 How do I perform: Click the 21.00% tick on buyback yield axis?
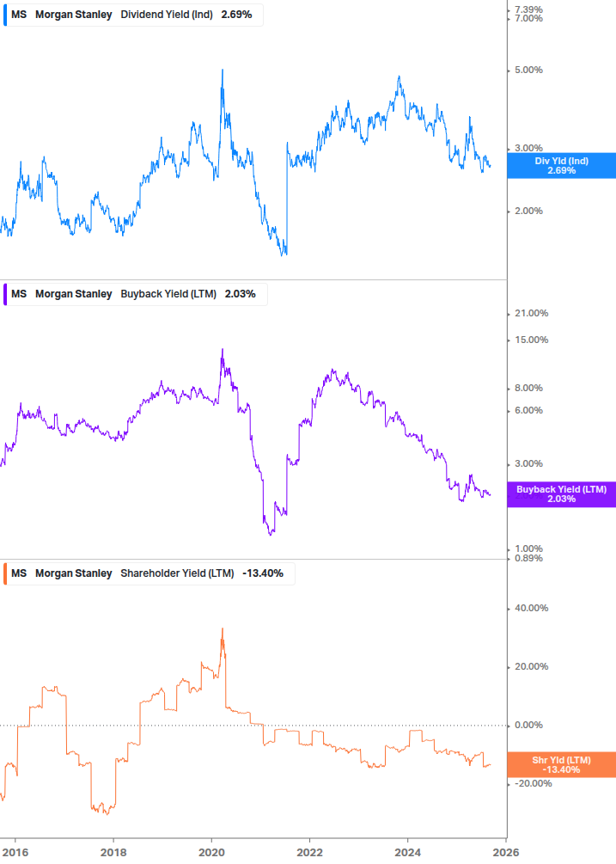coord(531,314)
